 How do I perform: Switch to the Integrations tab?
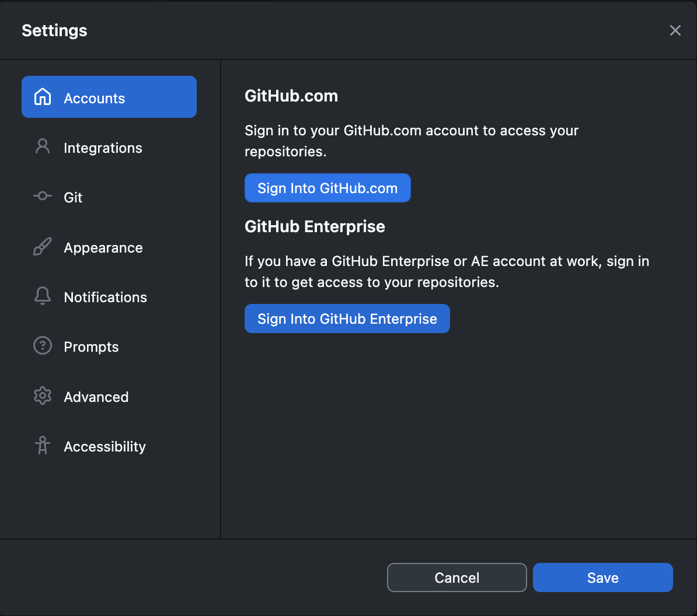point(103,148)
